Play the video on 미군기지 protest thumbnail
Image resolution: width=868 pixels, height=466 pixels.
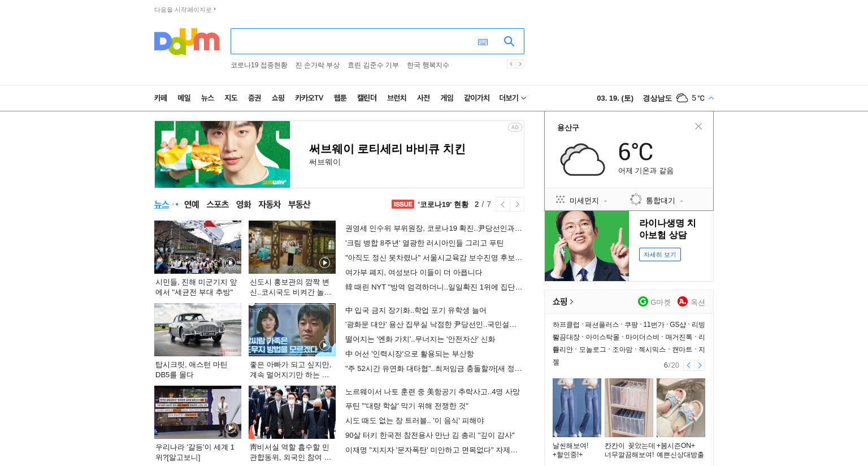[x=230, y=262]
